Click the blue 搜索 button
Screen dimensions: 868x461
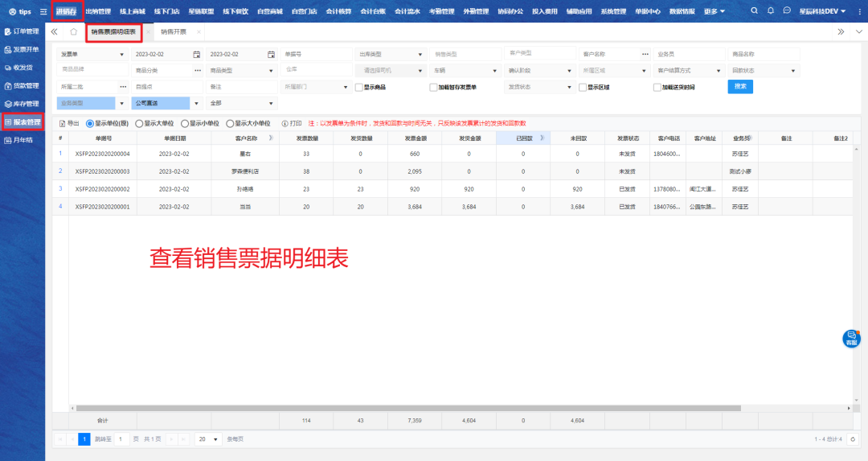tap(740, 86)
